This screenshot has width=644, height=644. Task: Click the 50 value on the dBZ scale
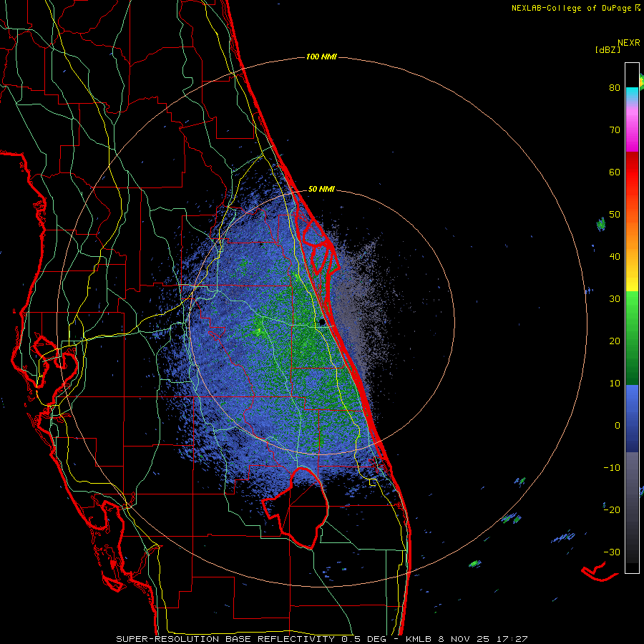click(615, 215)
